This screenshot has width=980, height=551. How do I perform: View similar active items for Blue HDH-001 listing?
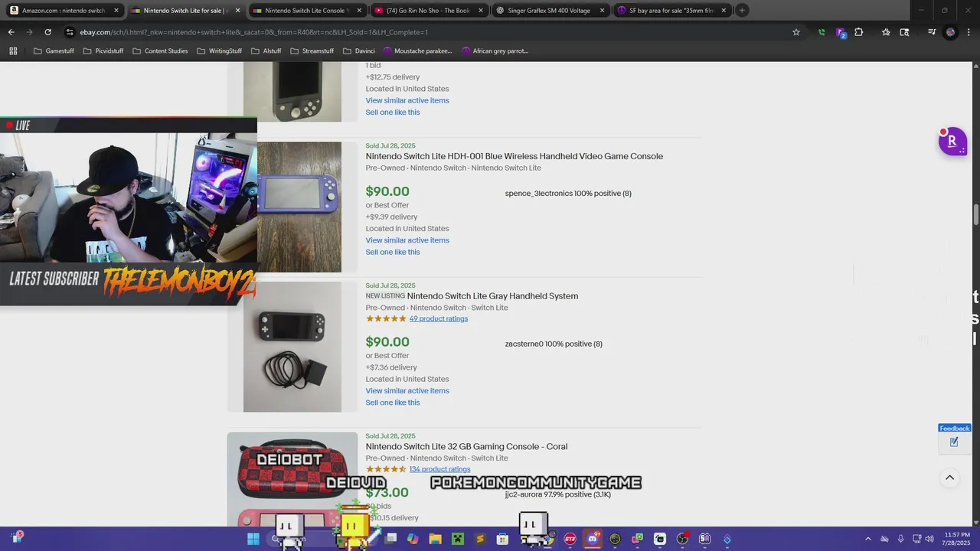point(407,240)
